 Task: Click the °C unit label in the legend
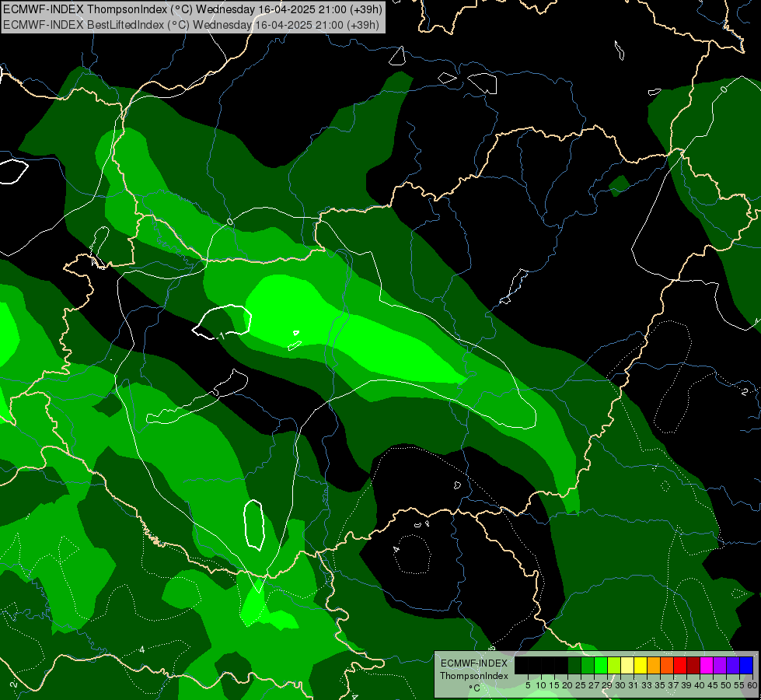(x=475, y=688)
